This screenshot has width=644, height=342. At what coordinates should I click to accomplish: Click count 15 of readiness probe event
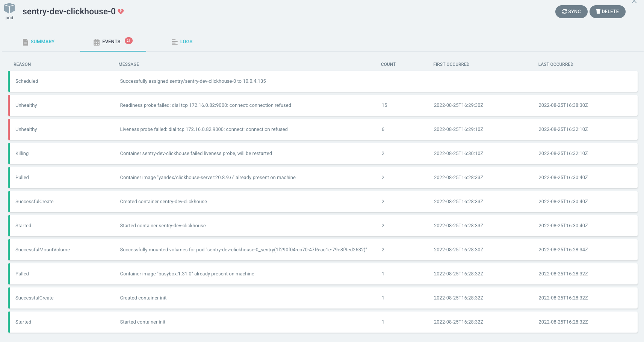[384, 105]
